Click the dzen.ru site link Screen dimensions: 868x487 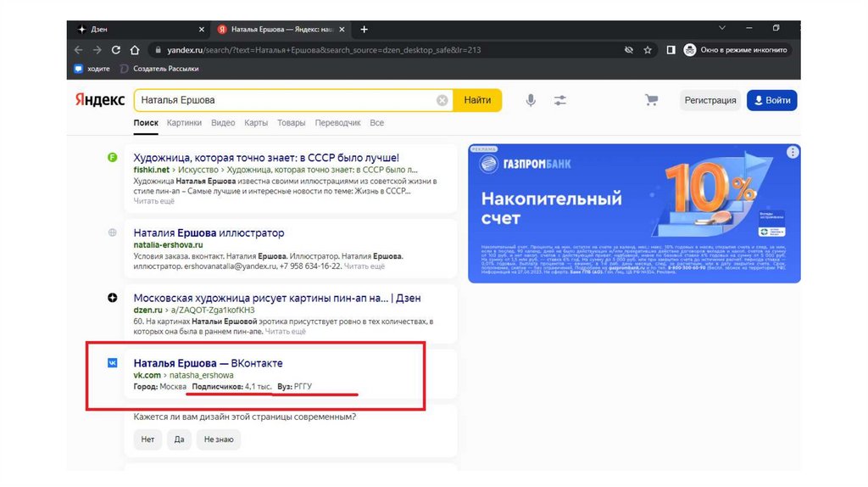[x=147, y=311]
